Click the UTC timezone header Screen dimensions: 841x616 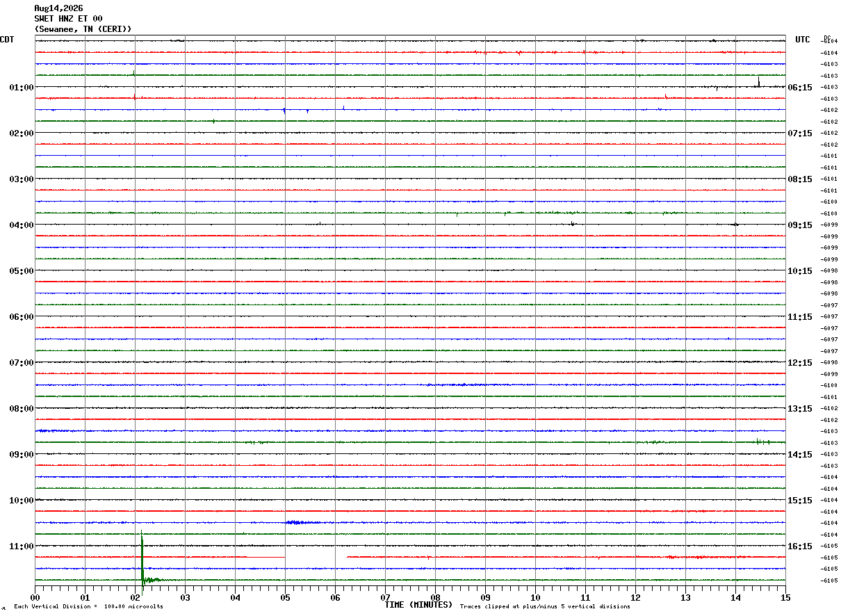803,40
